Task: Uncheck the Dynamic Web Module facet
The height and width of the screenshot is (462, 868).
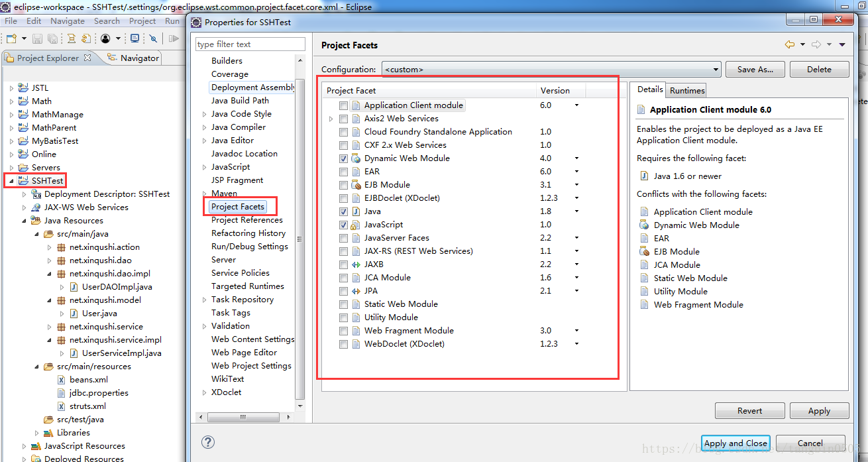Action: point(343,158)
